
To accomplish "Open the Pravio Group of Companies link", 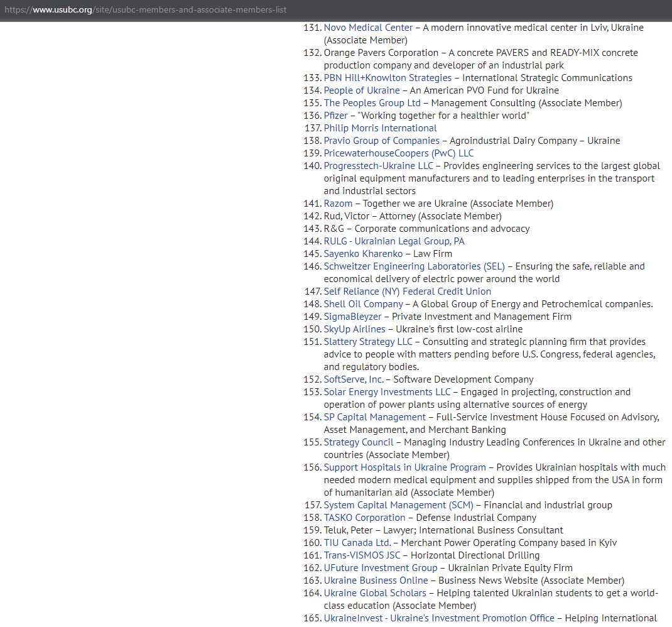I will click(381, 141).
